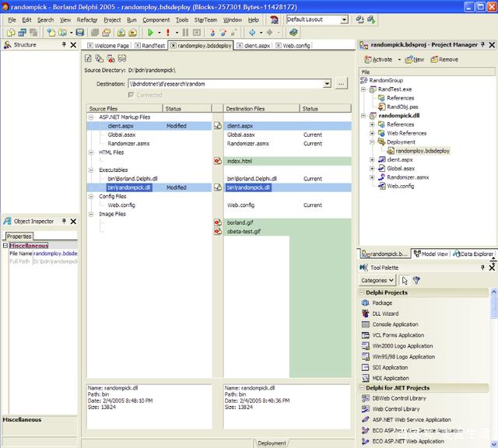
Task: Click the Tool Palette pointer arrow icon
Action: click(405, 280)
